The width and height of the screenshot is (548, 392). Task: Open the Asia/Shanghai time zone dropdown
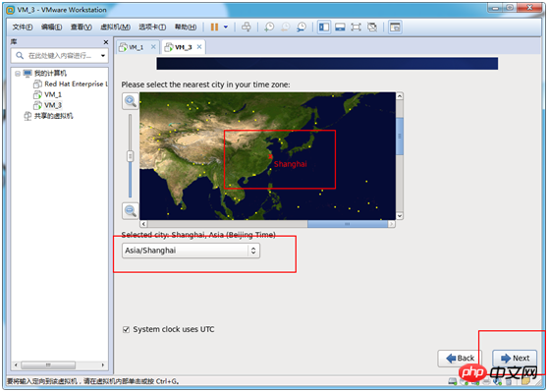coord(191,251)
